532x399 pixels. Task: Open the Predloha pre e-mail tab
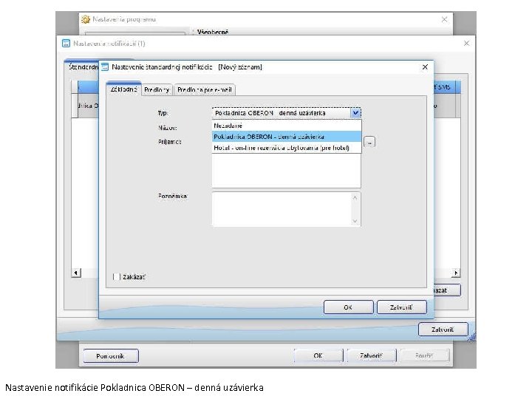click(x=205, y=90)
